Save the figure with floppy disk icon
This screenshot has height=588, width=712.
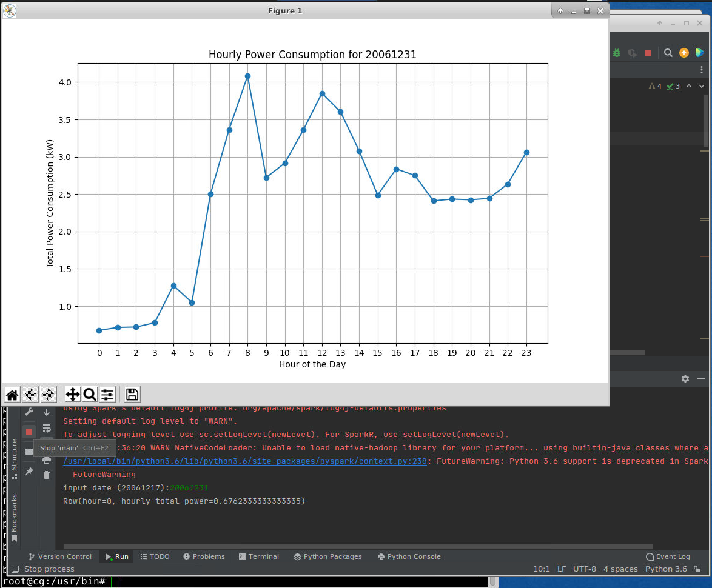(132, 395)
